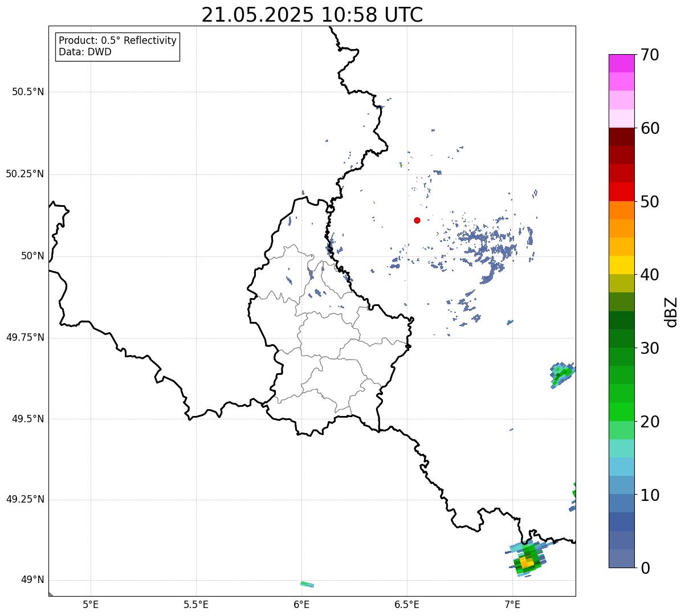The image size is (685, 616).
Task: Click the 49°N latitude label
Action: coord(32,580)
